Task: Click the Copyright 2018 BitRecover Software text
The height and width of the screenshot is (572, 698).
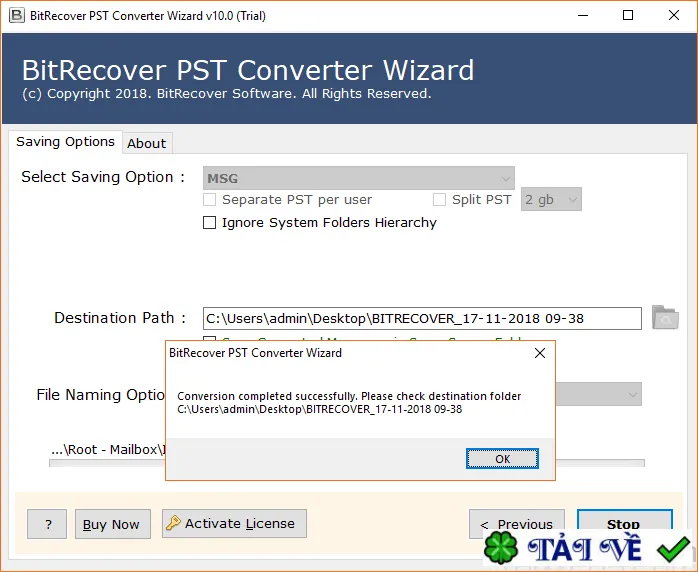Action: coord(227,94)
